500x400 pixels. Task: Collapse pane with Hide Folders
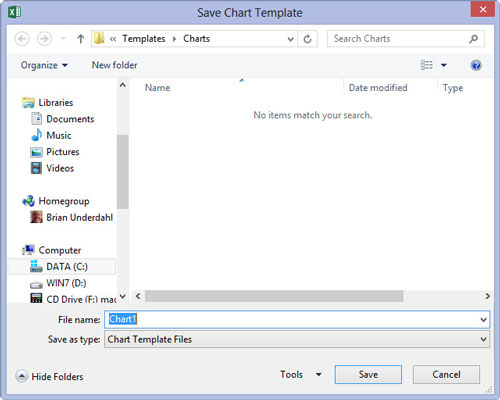[x=49, y=377]
